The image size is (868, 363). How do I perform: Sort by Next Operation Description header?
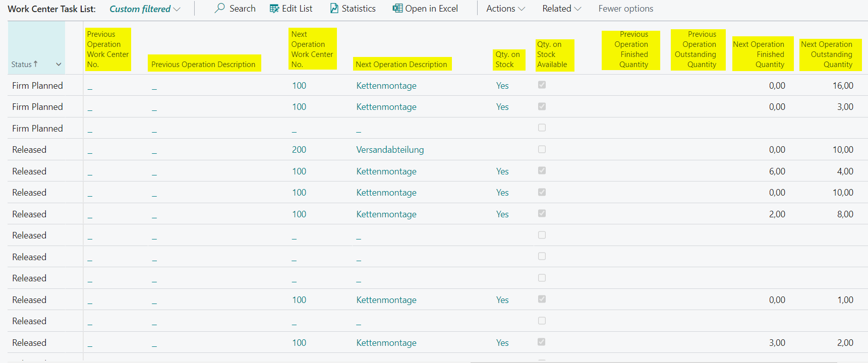pyautogui.click(x=401, y=65)
